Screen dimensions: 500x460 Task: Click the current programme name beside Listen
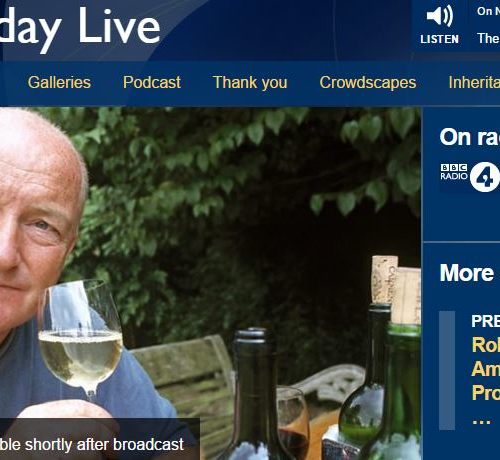click(x=488, y=38)
